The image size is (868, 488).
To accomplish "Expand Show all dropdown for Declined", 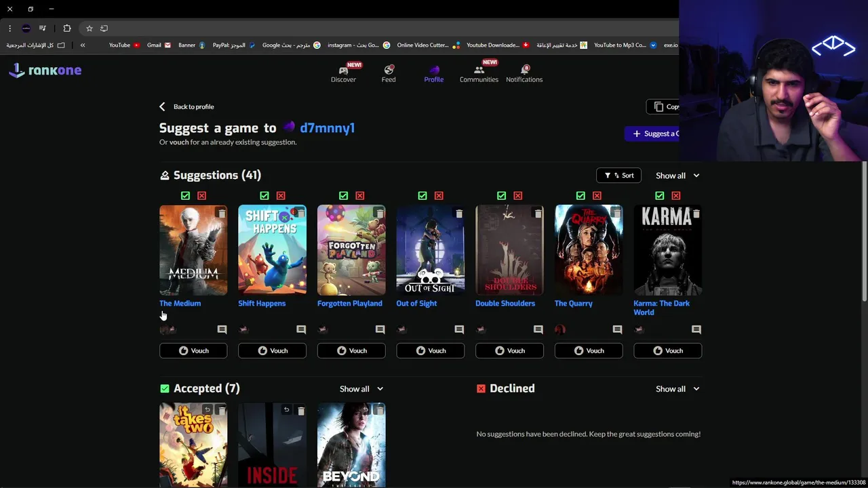I will click(677, 388).
